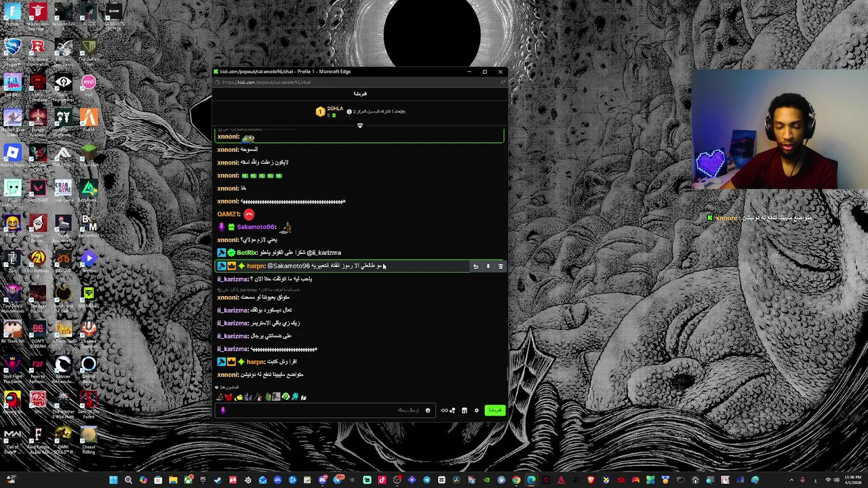868x488 pixels.
Task: Open the Wolfenstein desktop shortcut
Action: pyautogui.click(x=38, y=16)
